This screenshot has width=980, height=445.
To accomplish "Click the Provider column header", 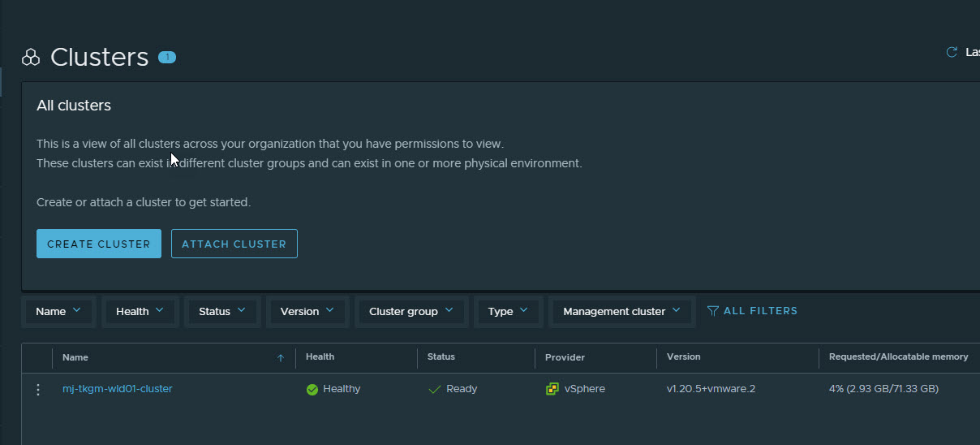I will click(565, 357).
